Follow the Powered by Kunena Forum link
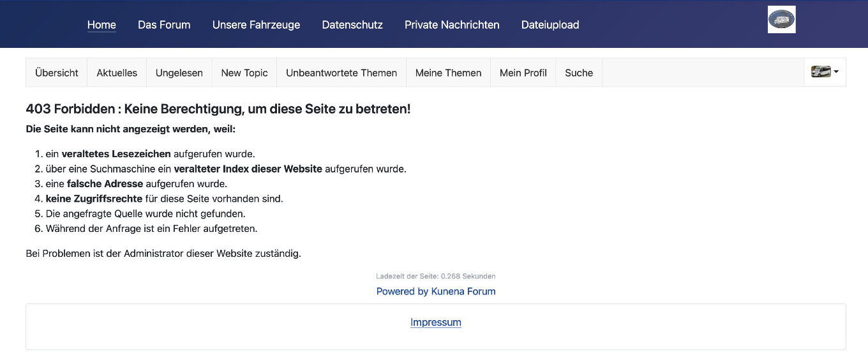The height and width of the screenshot is (352, 868). [436, 291]
